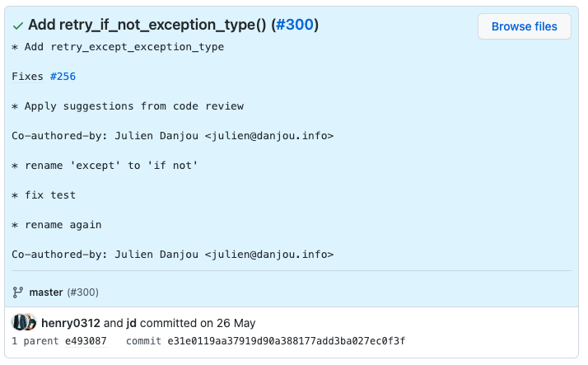Open pull request #300 in commit title
Viewport: 588px width, 365px height.
click(294, 25)
